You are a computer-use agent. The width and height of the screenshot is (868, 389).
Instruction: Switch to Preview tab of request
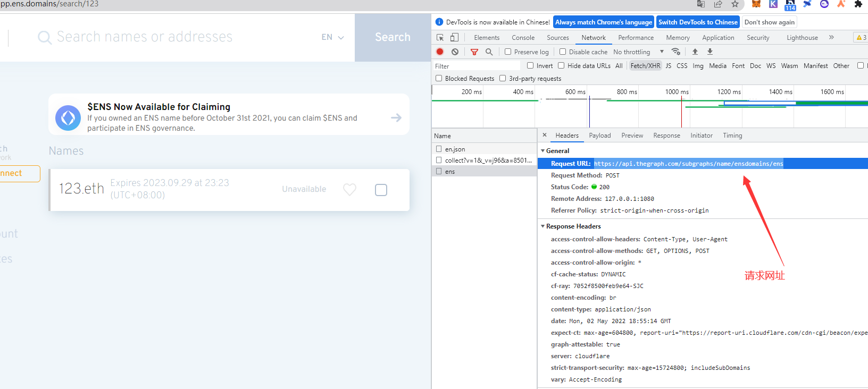pyautogui.click(x=632, y=136)
